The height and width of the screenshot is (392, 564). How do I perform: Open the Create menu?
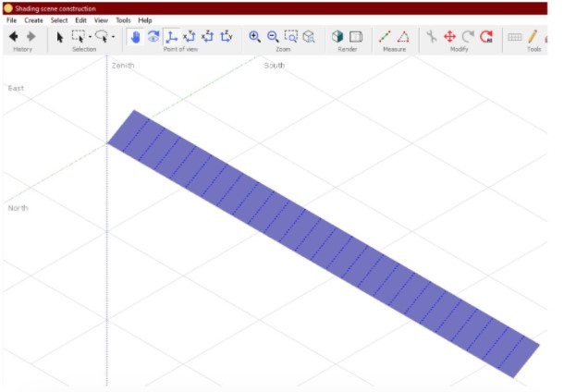pyautogui.click(x=34, y=19)
